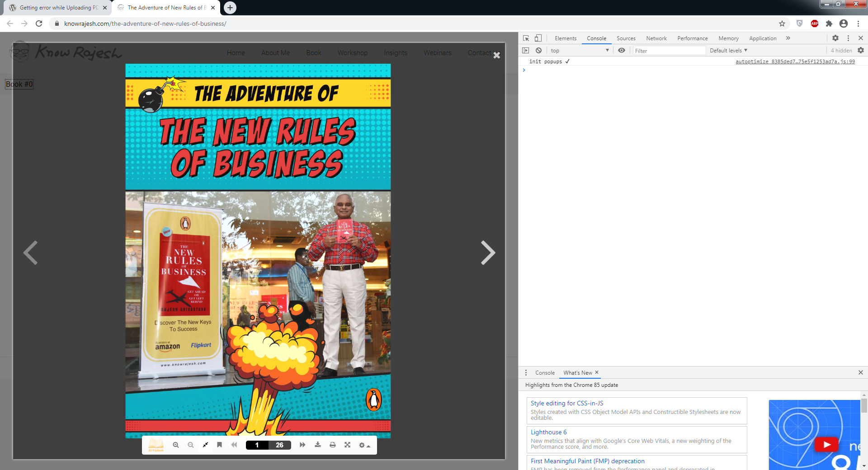Image resolution: width=868 pixels, height=470 pixels.
Task: Click the book cover page image
Action: tap(258, 251)
